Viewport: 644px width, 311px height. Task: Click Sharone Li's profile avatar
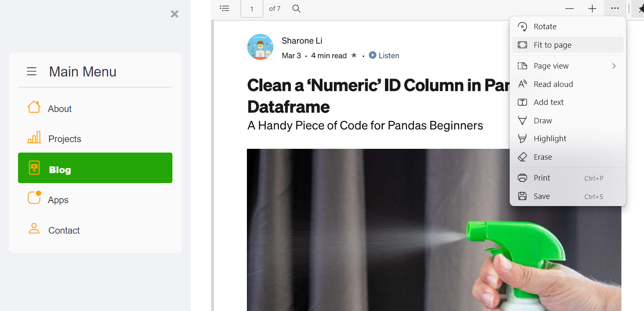tap(260, 47)
